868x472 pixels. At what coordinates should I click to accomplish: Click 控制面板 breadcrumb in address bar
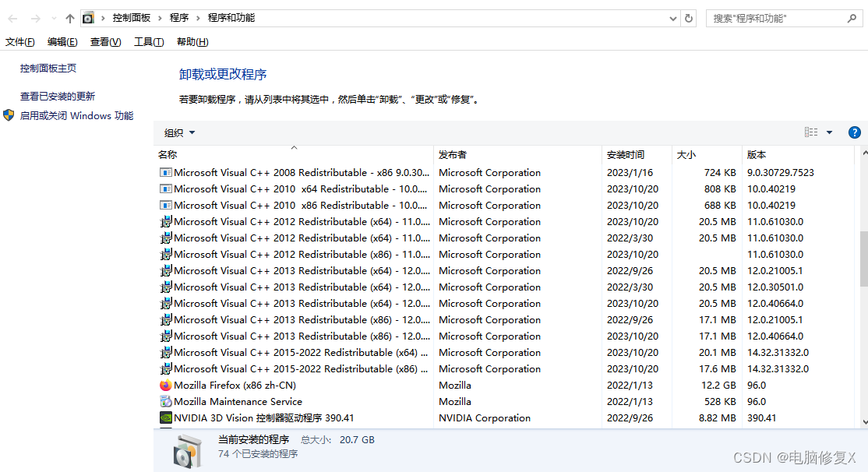click(x=132, y=18)
